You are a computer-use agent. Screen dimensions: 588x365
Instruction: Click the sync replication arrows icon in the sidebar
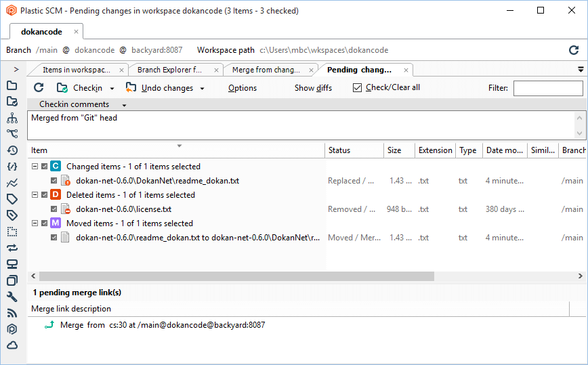[x=12, y=248]
